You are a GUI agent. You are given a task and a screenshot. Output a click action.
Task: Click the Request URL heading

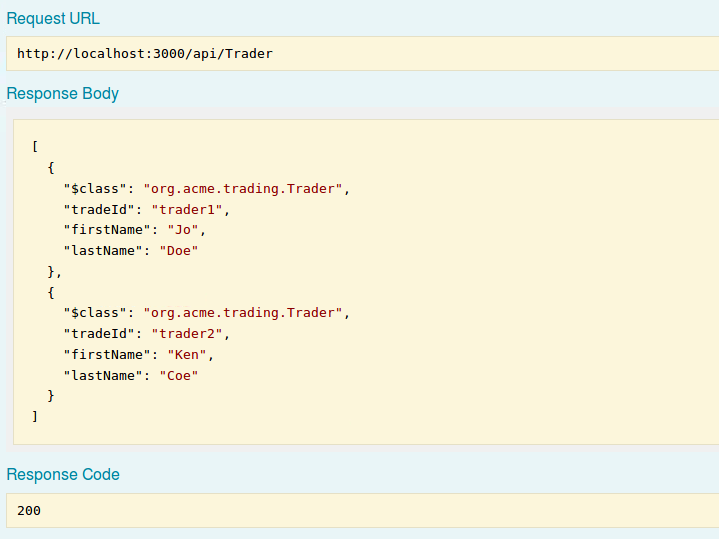pos(53,18)
